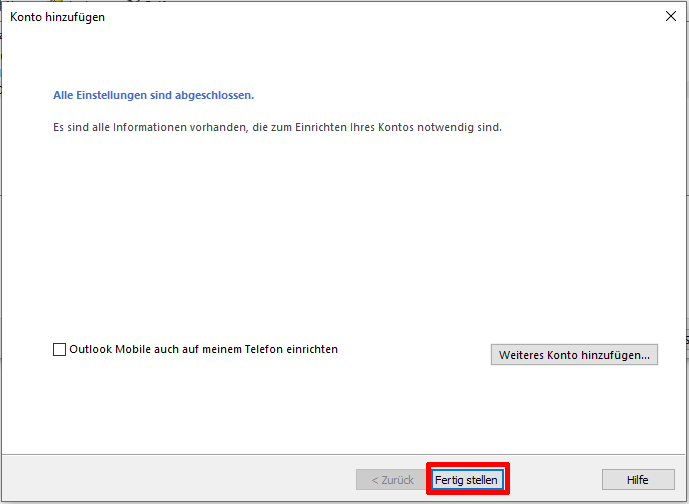689x504 pixels.
Task: Click heading 'Alle Einstellungen sind abgeschlossen.'
Action: [153, 96]
